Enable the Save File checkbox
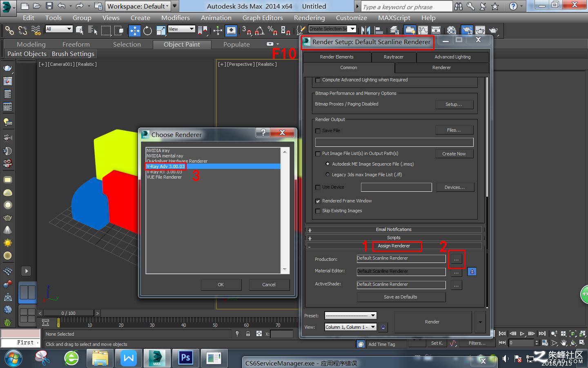Viewport: 588px width, 368px height. [x=318, y=131]
